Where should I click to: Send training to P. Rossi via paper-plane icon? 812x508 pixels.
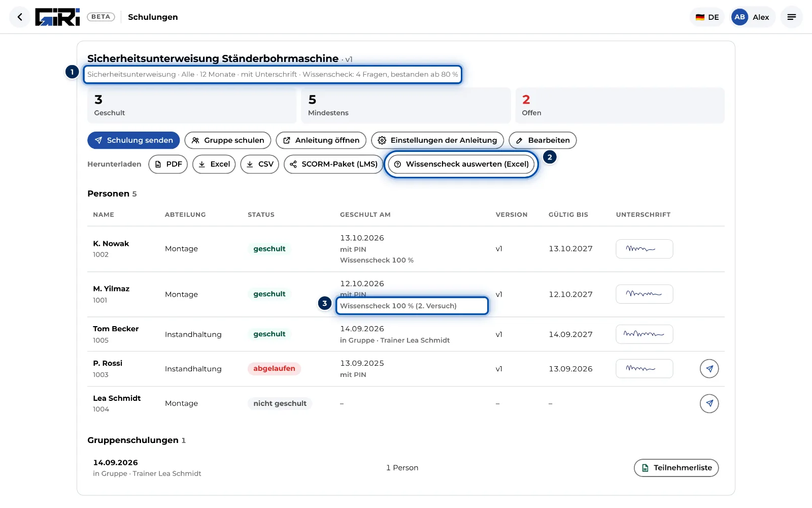[x=709, y=369]
